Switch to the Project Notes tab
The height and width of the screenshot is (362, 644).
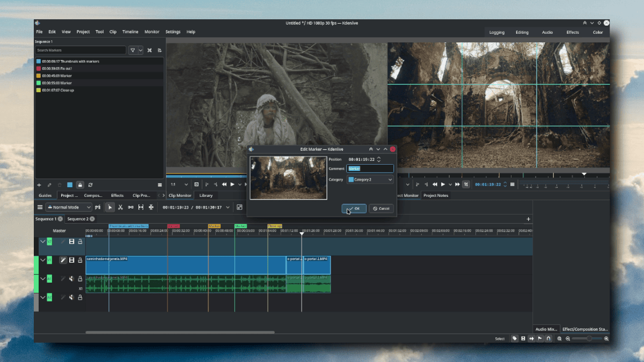click(435, 195)
